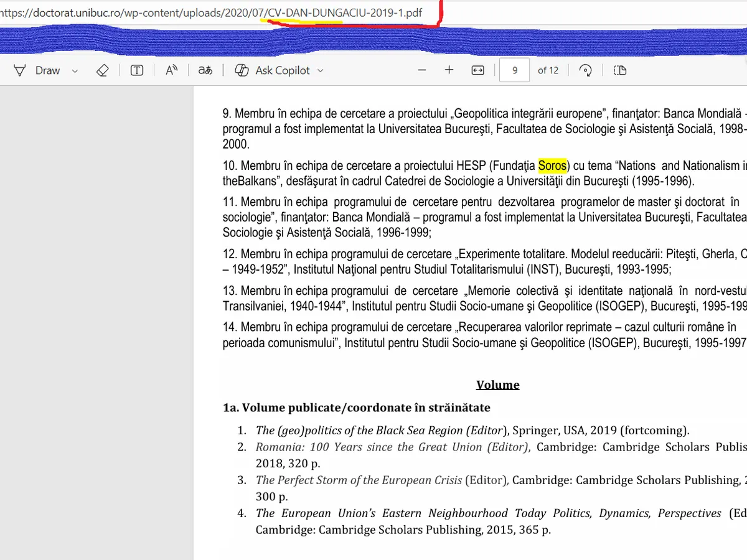Click the Read aloud icon
Image resolution: width=747 pixels, height=560 pixels.
click(x=171, y=70)
